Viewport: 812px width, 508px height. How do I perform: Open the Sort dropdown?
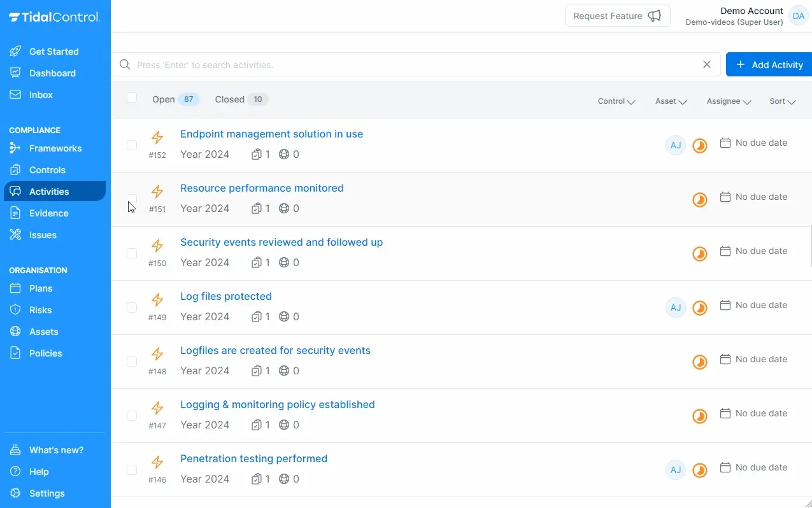(x=783, y=101)
